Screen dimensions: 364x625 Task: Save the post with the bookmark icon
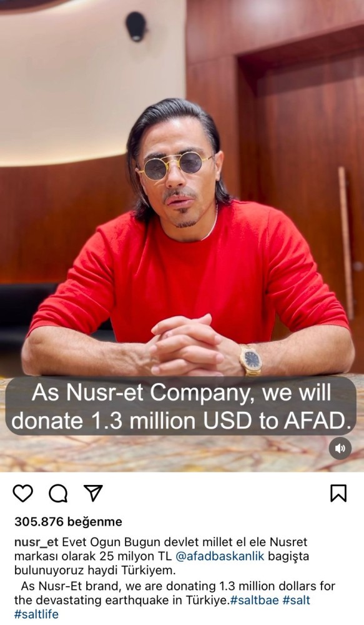point(338,494)
